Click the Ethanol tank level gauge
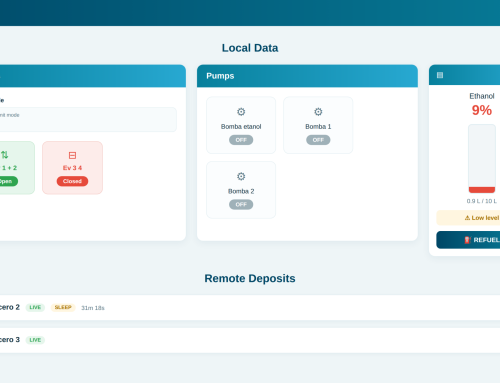This screenshot has height=383, width=500. (x=482, y=159)
